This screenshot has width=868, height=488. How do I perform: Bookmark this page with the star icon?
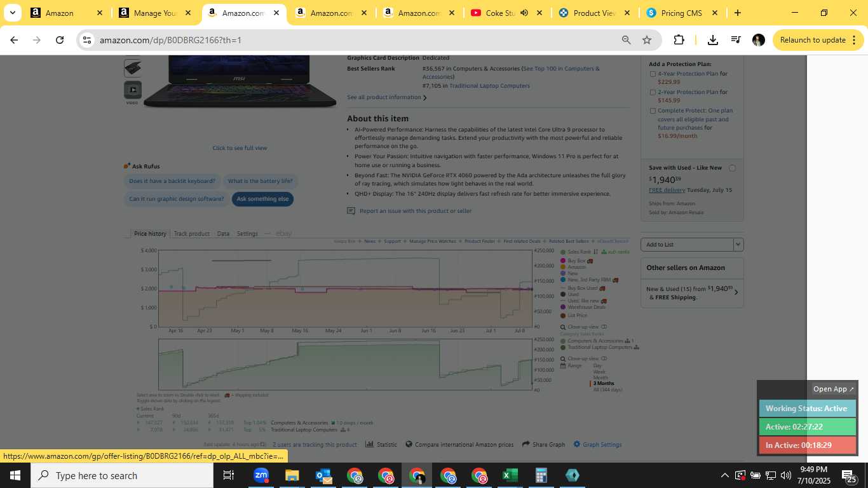[x=647, y=40]
